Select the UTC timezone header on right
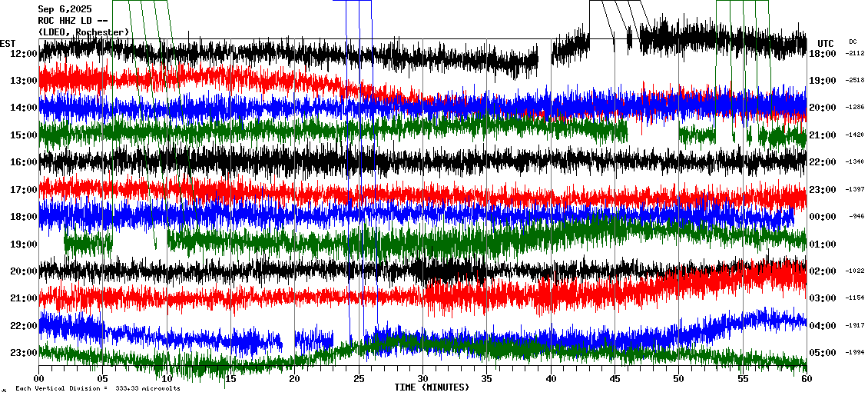868x399 pixels. click(826, 43)
